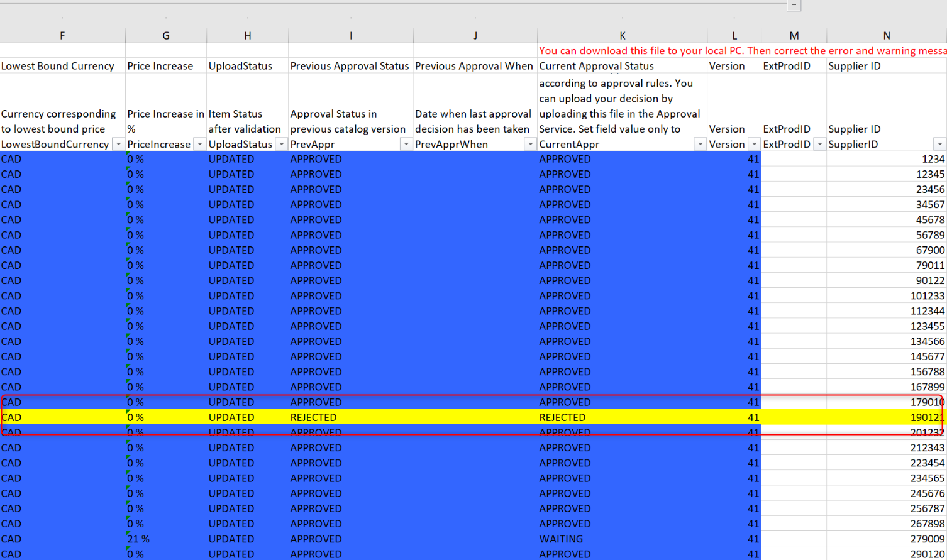Viewport: 947px width, 560px height.
Task: Click the SupplierID filter arrow button
Action: pos(939,145)
